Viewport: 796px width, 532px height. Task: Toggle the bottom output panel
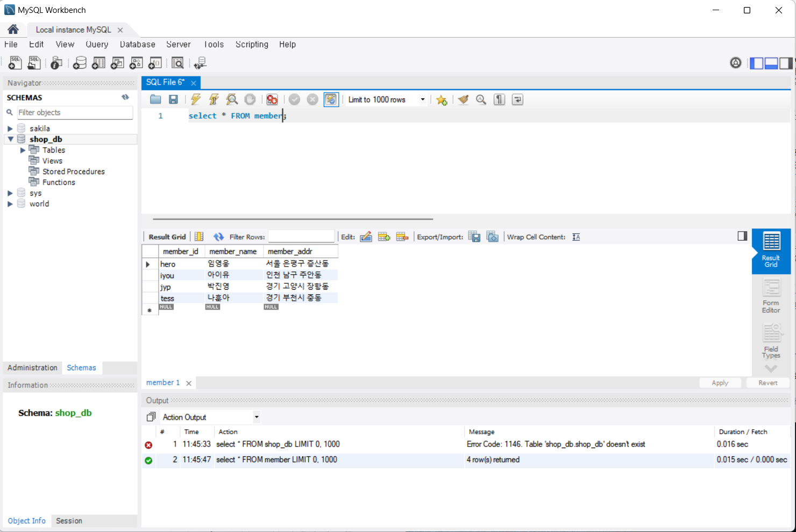[771, 63]
